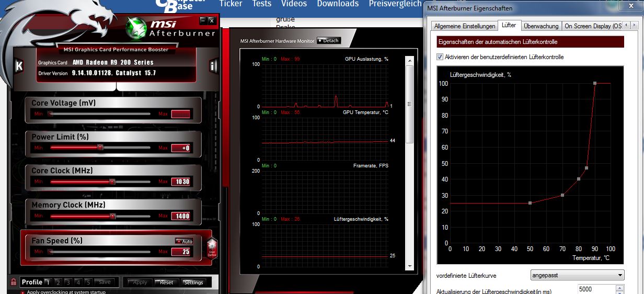
Task: Click the Reset button in Afterburner
Action: coord(166,282)
